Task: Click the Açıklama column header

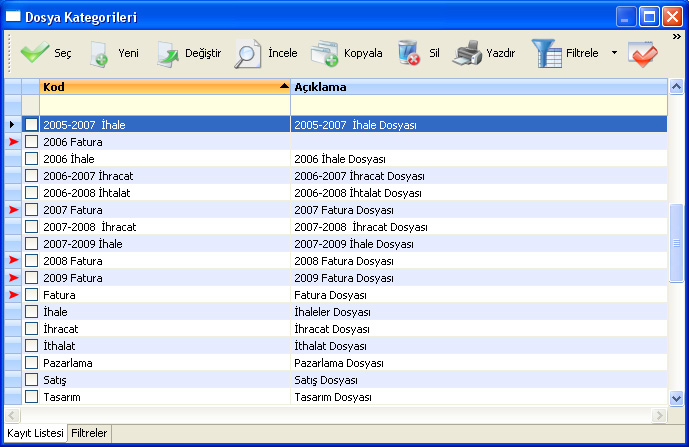Action: point(475,87)
